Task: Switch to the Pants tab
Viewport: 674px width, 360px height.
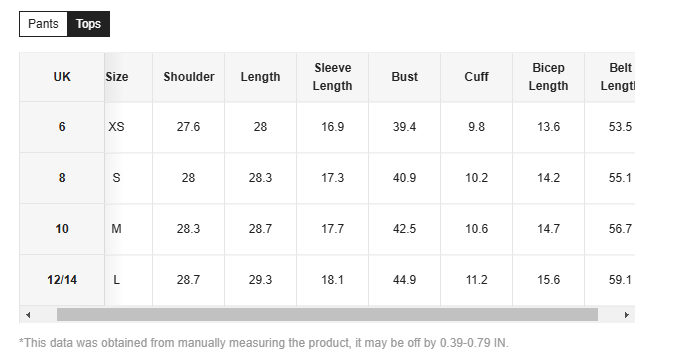Action: (43, 24)
